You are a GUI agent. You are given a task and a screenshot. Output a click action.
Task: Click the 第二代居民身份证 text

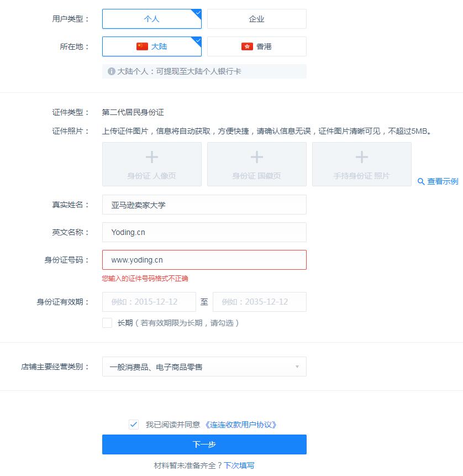click(133, 112)
